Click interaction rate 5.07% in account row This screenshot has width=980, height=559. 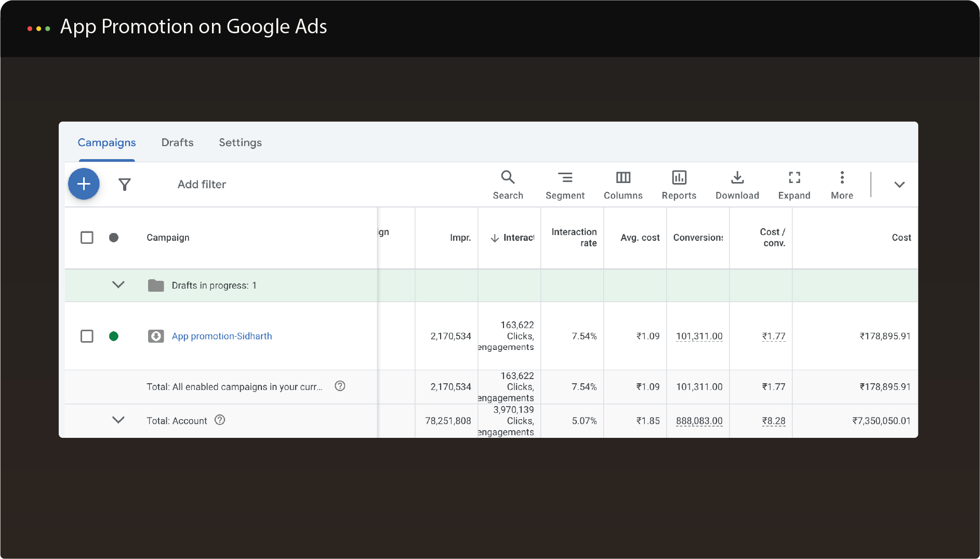point(584,421)
